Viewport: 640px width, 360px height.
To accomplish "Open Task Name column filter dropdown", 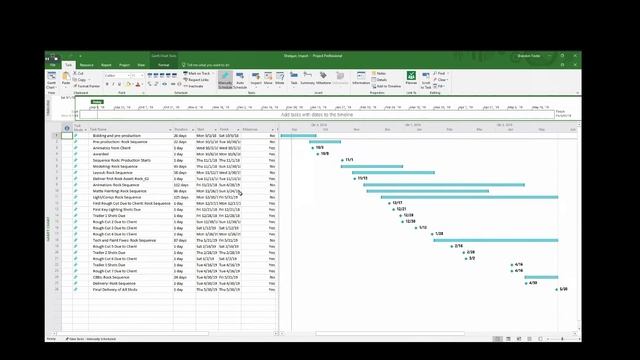I will (170, 130).
